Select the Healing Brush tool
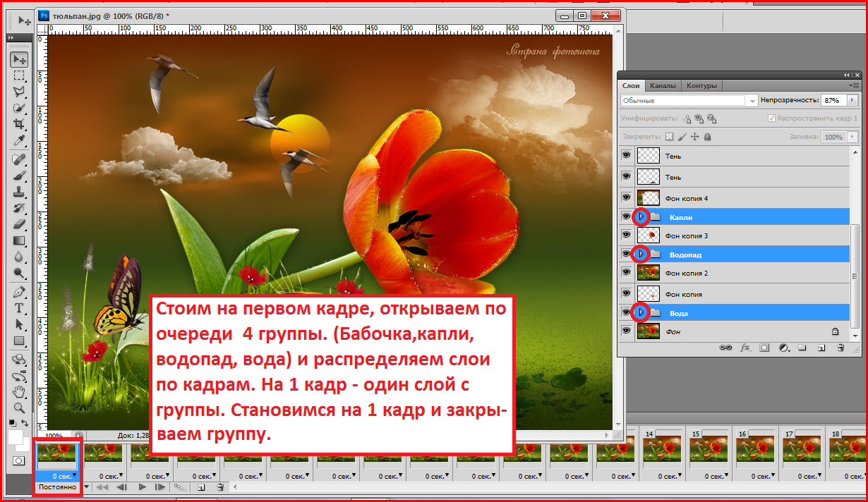The width and height of the screenshot is (868, 502). tap(19, 159)
